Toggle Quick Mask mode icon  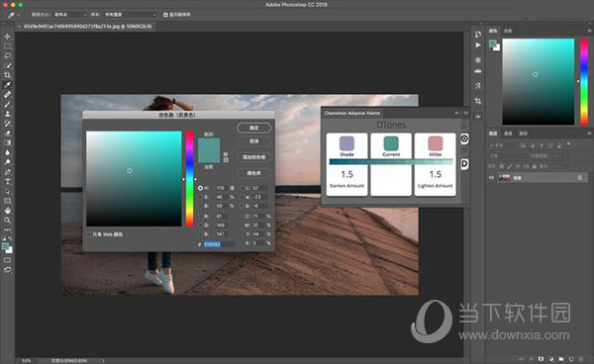tap(7, 260)
